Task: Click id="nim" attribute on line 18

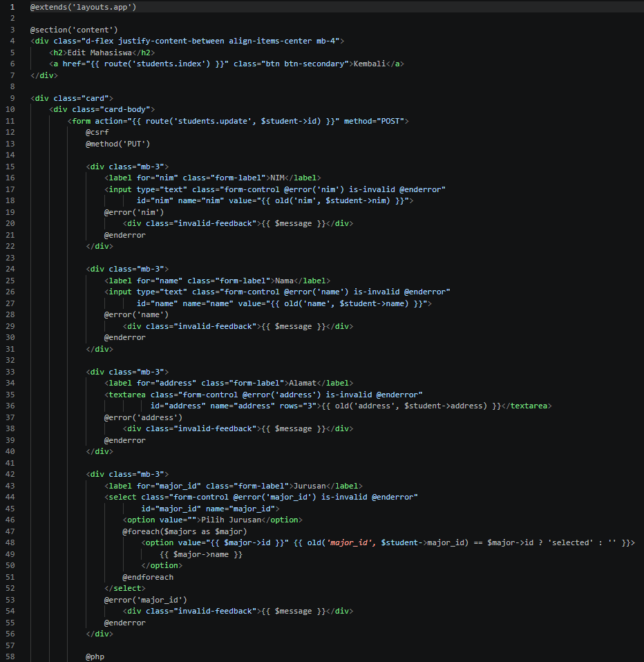Action: tap(155, 200)
